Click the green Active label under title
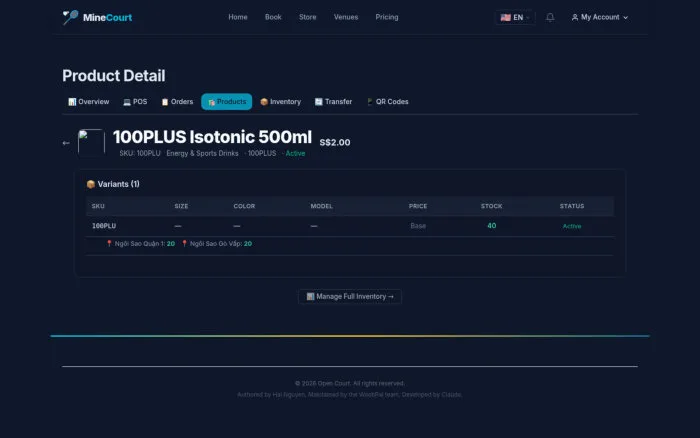Viewport: 700px width, 438px height. click(x=295, y=153)
